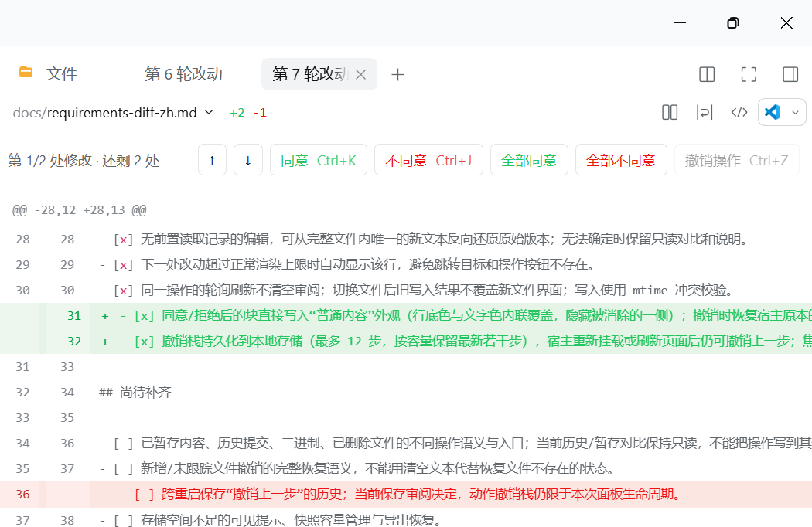
Task: Open the 文件 folder icon
Action: click(26, 73)
